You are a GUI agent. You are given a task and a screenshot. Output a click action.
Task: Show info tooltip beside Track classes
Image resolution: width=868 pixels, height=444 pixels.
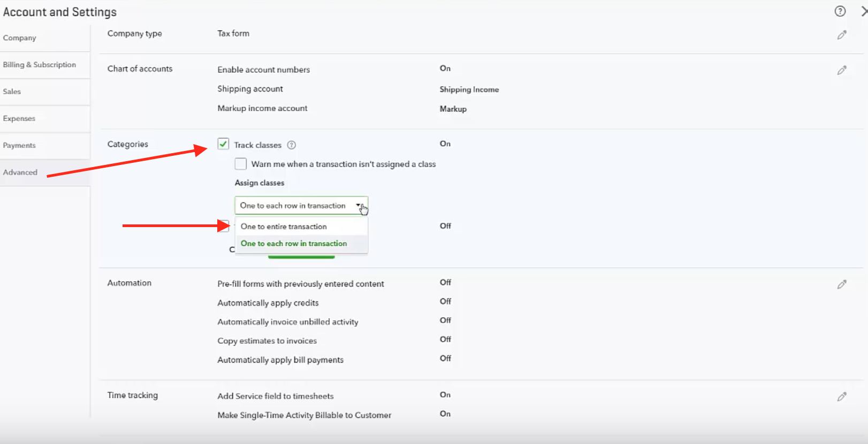292,145
